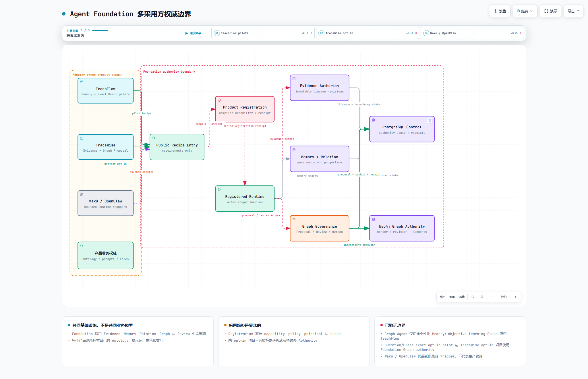Click the window icon on TeachFlow node
The height and width of the screenshot is (379, 588).
tap(82, 82)
